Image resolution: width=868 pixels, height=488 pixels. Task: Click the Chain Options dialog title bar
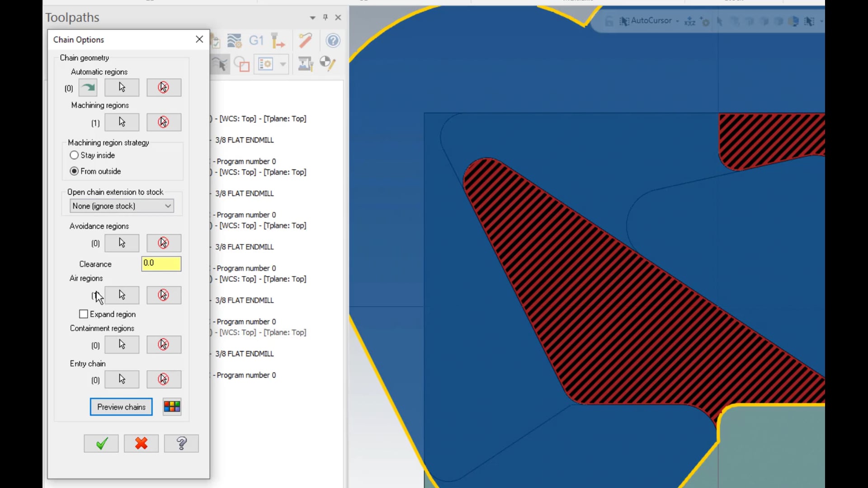[x=127, y=39]
